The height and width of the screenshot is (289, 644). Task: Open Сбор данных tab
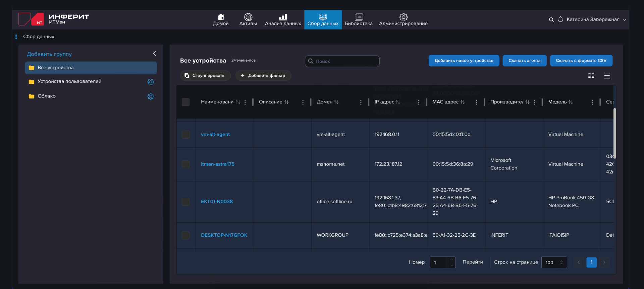click(x=323, y=20)
